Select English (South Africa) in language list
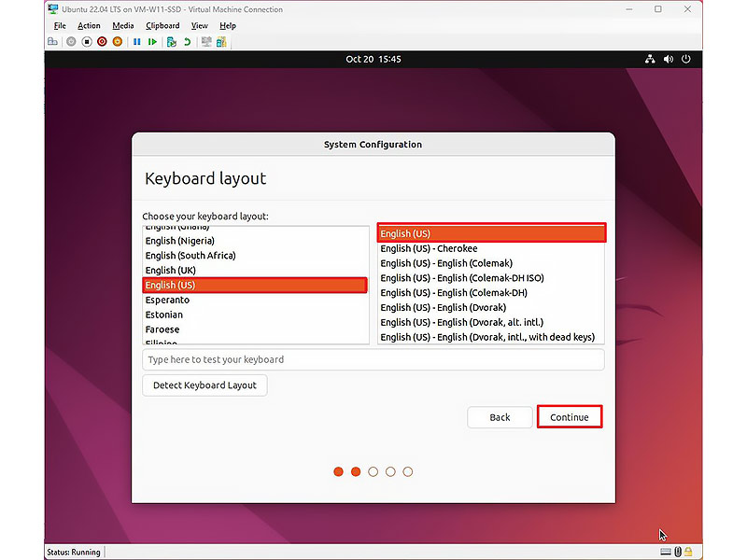 256,256
